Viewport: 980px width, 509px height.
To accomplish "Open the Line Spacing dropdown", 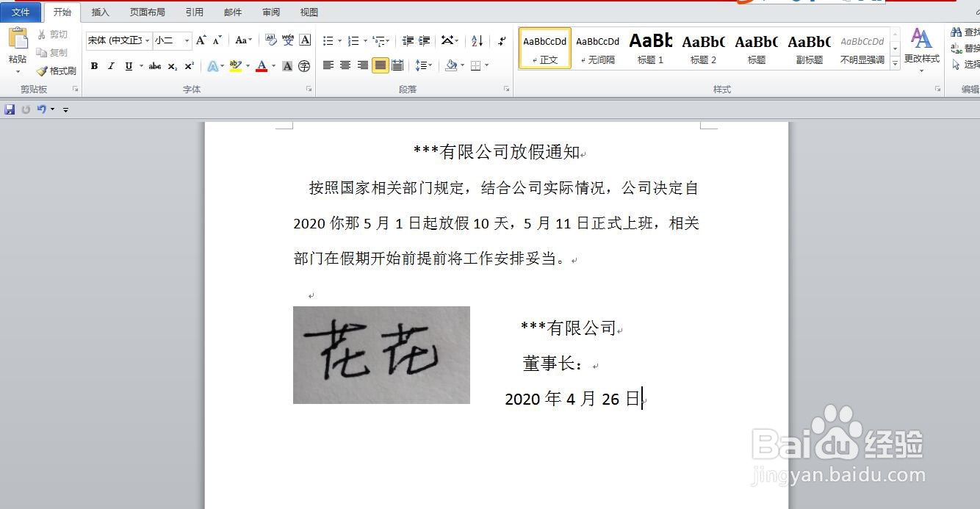I will (x=424, y=66).
